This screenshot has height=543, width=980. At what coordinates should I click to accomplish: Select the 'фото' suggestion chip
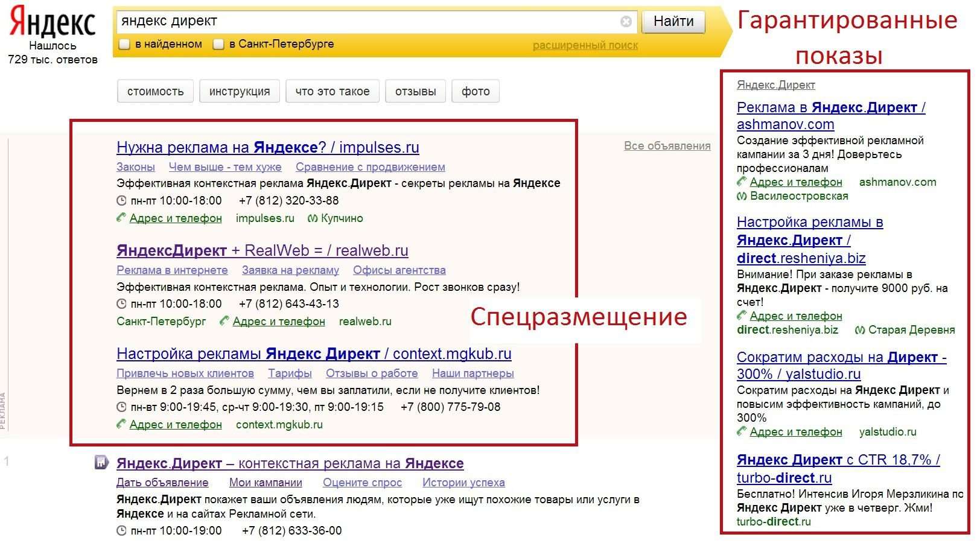pyautogui.click(x=476, y=92)
